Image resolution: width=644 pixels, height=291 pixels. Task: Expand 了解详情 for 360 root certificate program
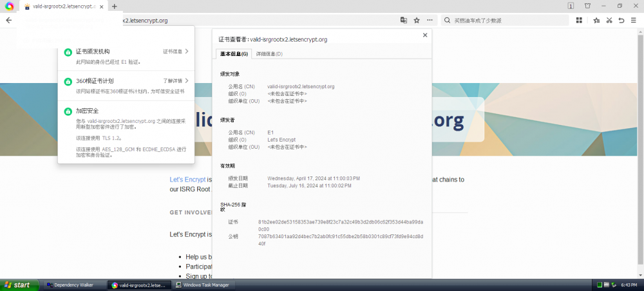186,81
